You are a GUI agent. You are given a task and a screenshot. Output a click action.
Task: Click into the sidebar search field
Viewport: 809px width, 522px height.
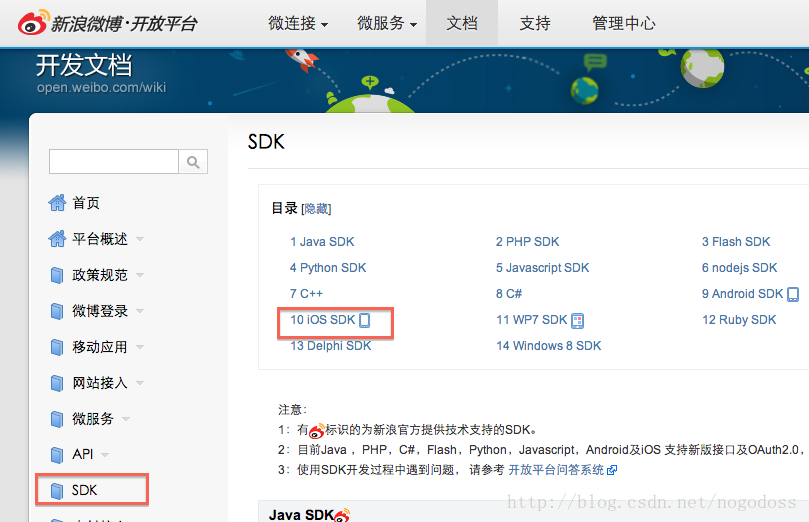point(114,162)
